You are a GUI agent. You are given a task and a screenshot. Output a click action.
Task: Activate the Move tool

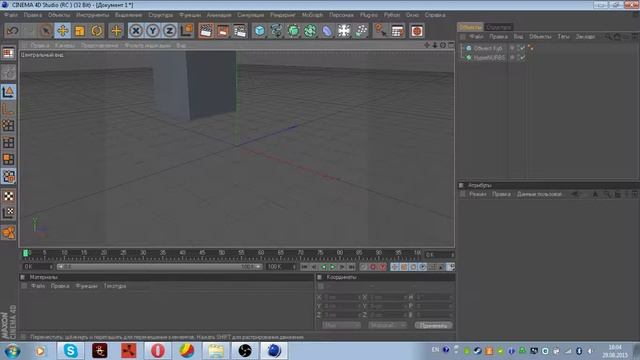[x=62, y=31]
